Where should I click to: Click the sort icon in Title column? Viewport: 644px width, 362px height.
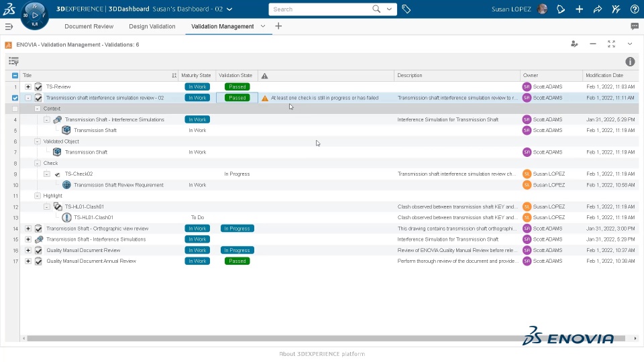pyautogui.click(x=174, y=76)
